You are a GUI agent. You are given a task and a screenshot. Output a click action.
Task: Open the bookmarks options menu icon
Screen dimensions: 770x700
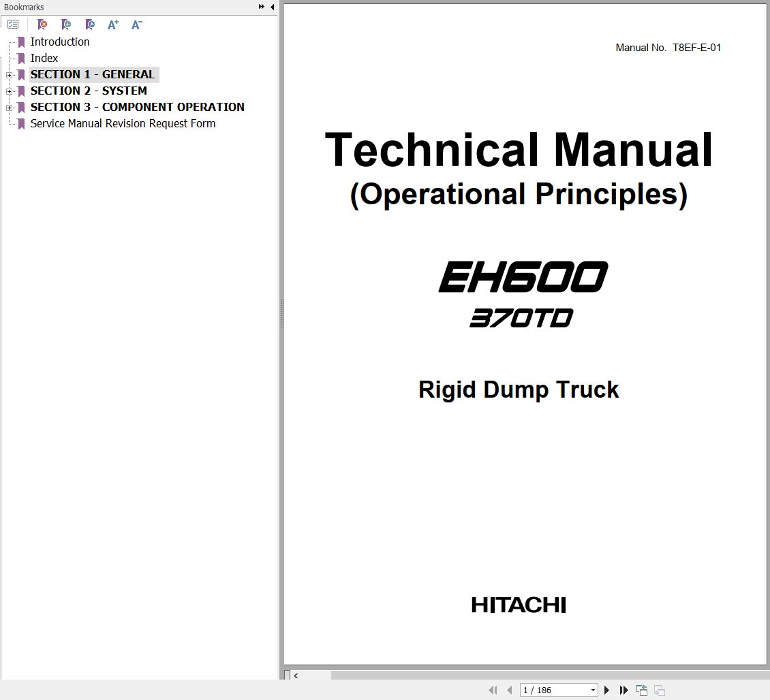[13, 25]
